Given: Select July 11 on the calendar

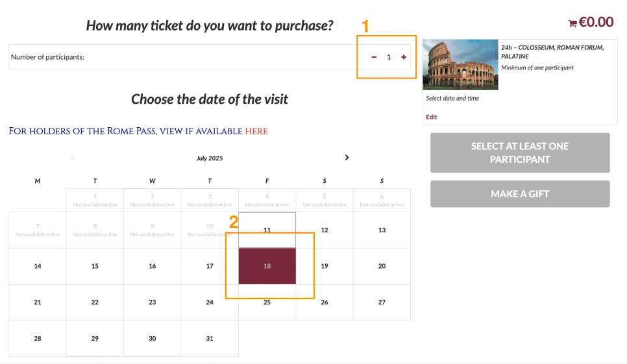Looking at the screenshot, I should (x=267, y=230).
